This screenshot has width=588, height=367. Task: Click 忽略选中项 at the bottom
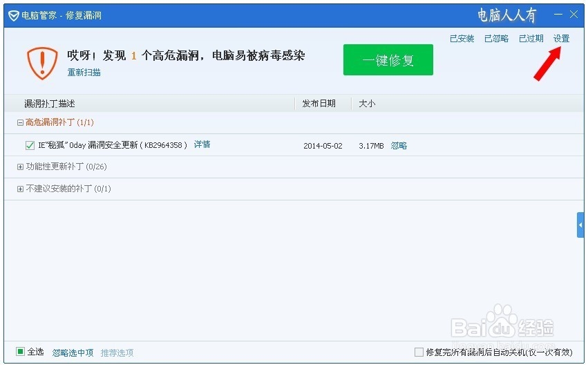73,352
